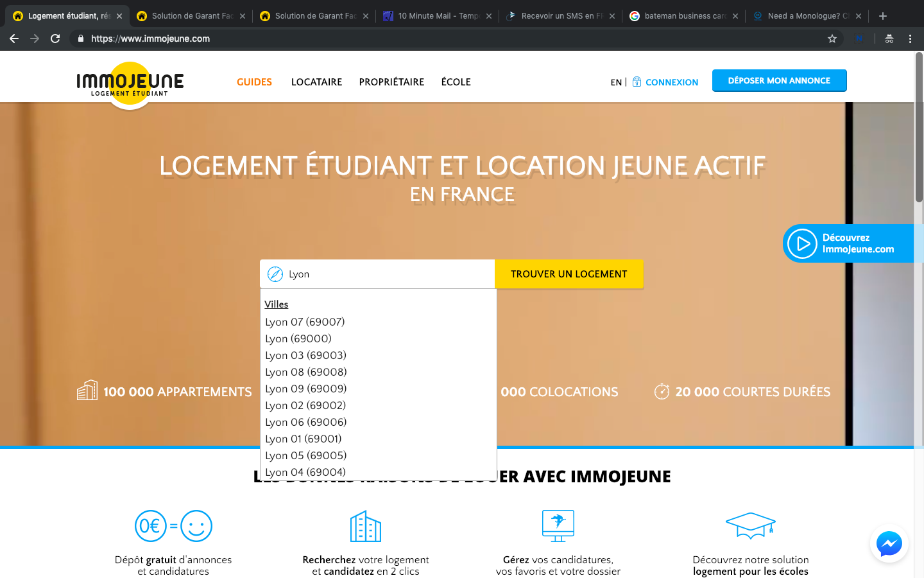
Task: Click 20 000 COURTES DURÉES text
Action: [753, 392]
